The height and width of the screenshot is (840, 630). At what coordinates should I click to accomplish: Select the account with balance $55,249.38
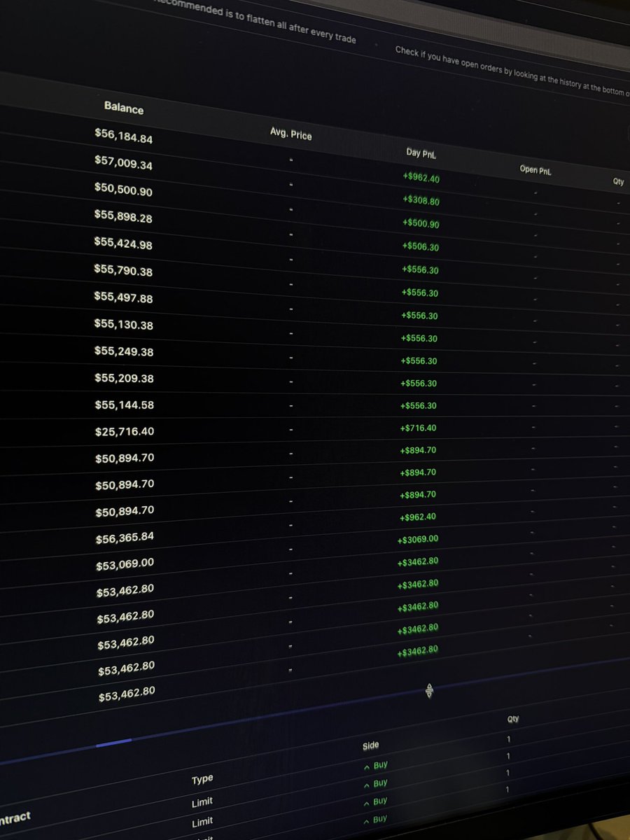124,350
